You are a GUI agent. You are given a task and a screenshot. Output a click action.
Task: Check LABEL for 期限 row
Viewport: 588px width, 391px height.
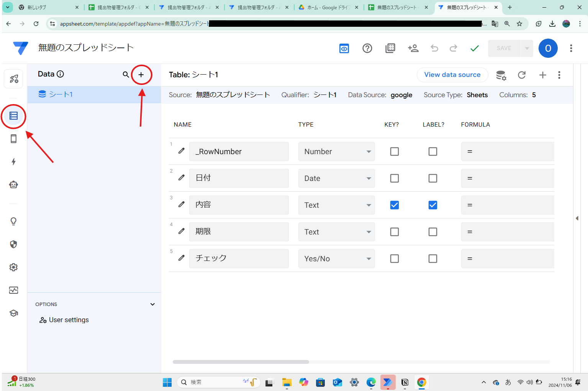click(x=433, y=232)
